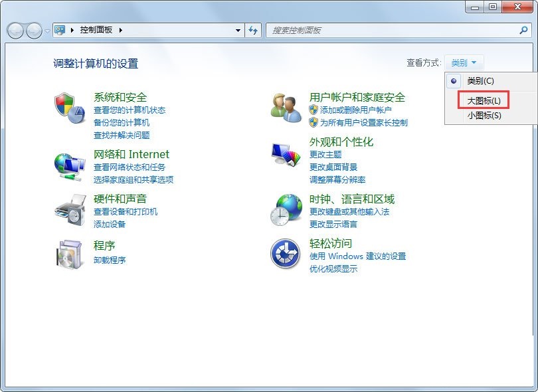Open the 查看方式 类别 dropdown
This screenshot has height=392, width=538.
pyautogui.click(x=464, y=62)
